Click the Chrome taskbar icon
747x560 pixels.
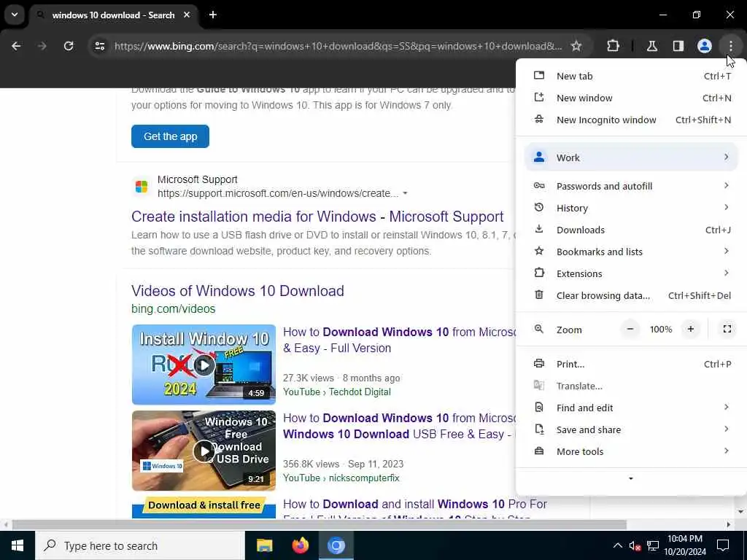point(336,545)
